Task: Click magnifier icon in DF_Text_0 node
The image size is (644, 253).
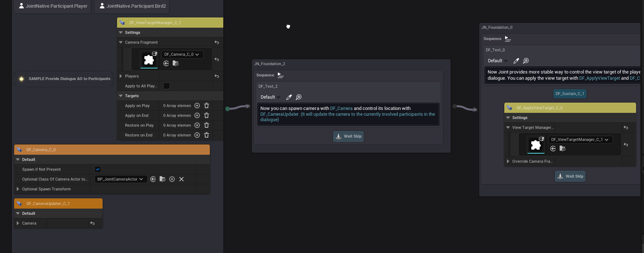Action: tap(526, 61)
